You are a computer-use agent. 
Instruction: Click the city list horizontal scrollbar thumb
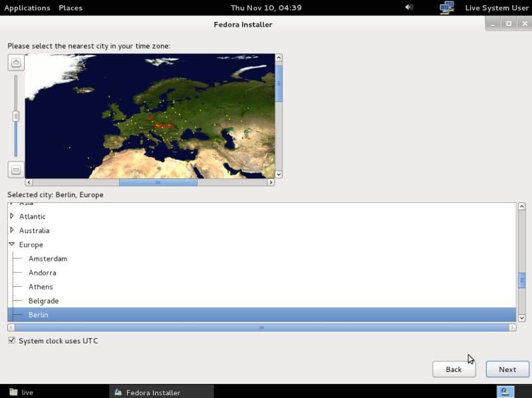261,327
